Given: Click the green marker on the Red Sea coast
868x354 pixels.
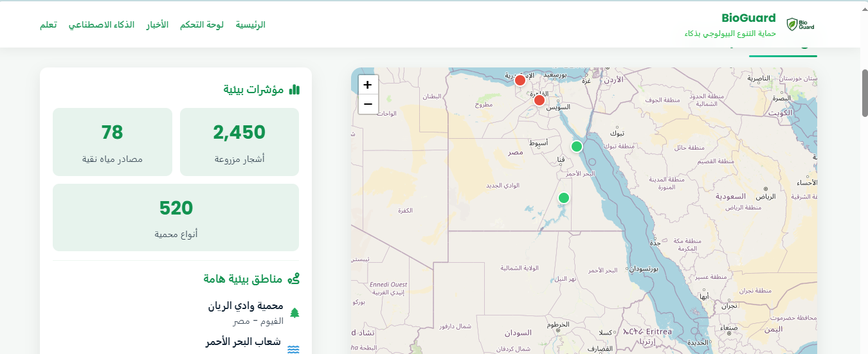Looking at the screenshot, I should pyautogui.click(x=577, y=146).
